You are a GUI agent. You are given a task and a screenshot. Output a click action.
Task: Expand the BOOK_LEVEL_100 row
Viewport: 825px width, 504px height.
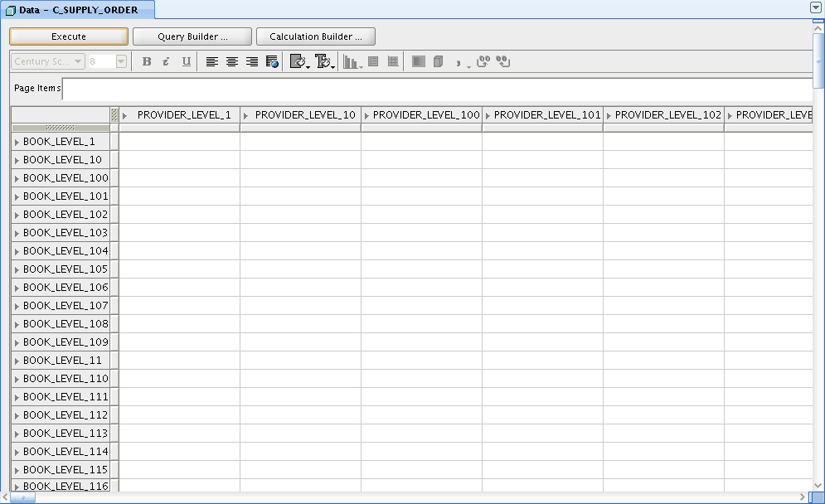(x=17, y=178)
